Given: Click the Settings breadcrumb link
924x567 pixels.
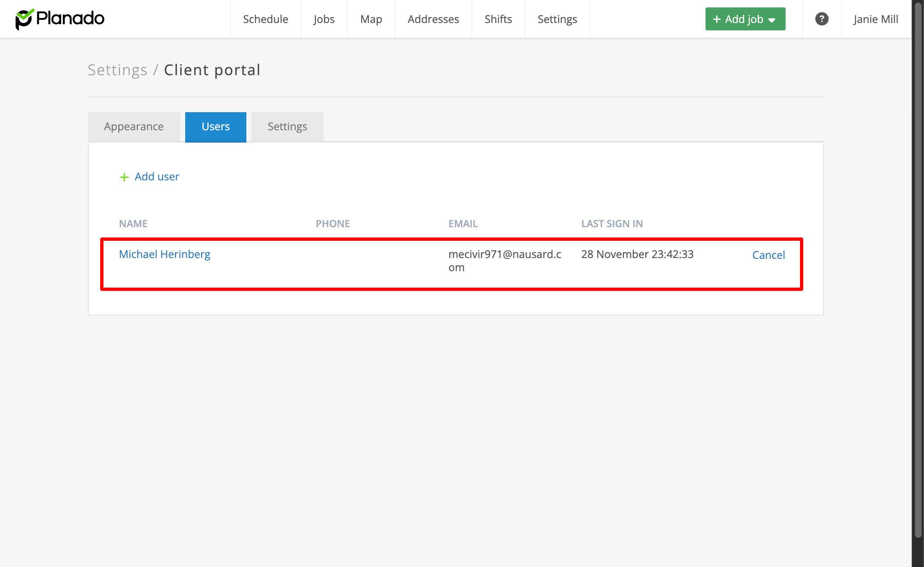Looking at the screenshot, I should pos(117,70).
